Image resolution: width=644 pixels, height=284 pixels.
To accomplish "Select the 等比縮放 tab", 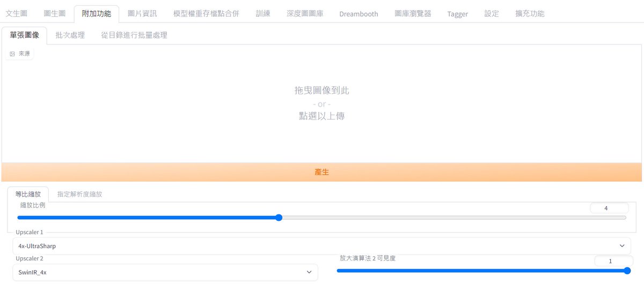I will pyautogui.click(x=28, y=194).
